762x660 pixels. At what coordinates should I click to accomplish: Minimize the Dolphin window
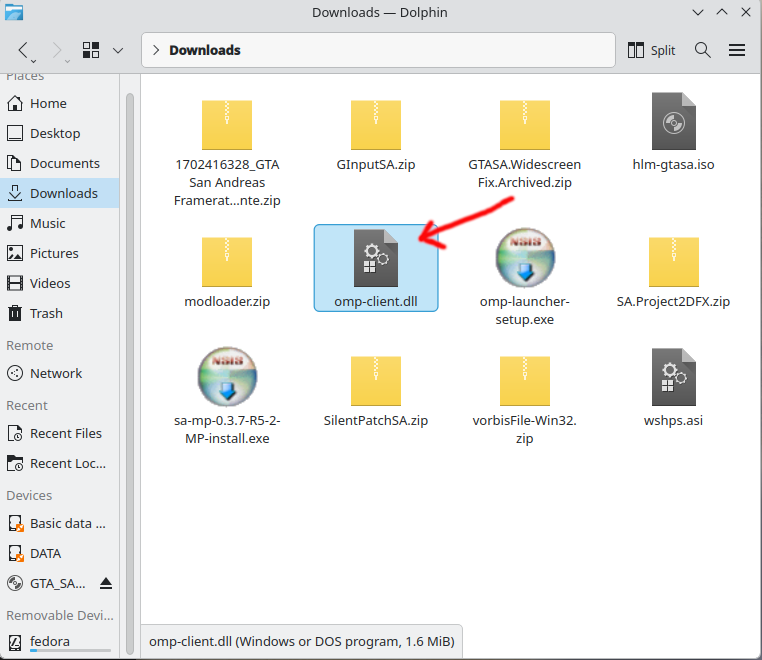pyautogui.click(x=698, y=12)
